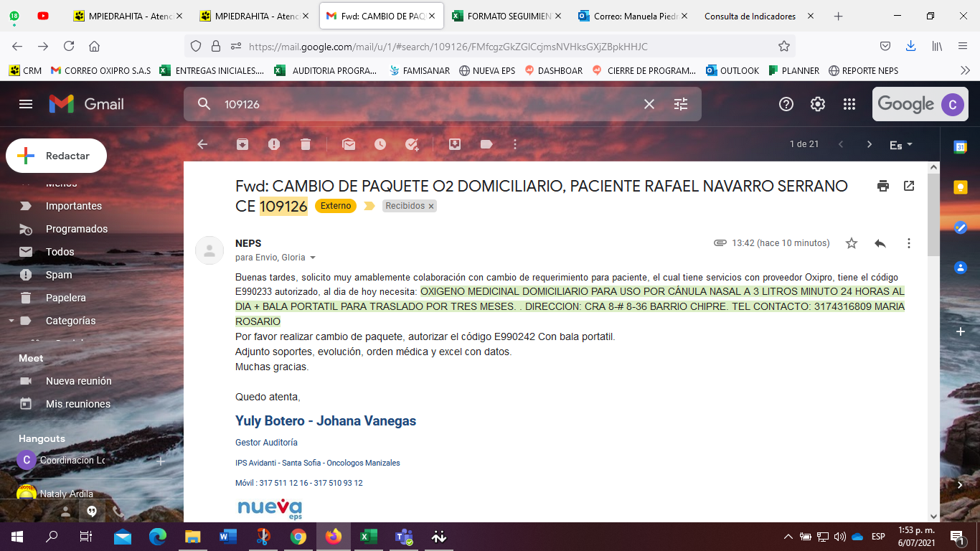Open Mis reuniones in Meet

[x=78, y=404]
